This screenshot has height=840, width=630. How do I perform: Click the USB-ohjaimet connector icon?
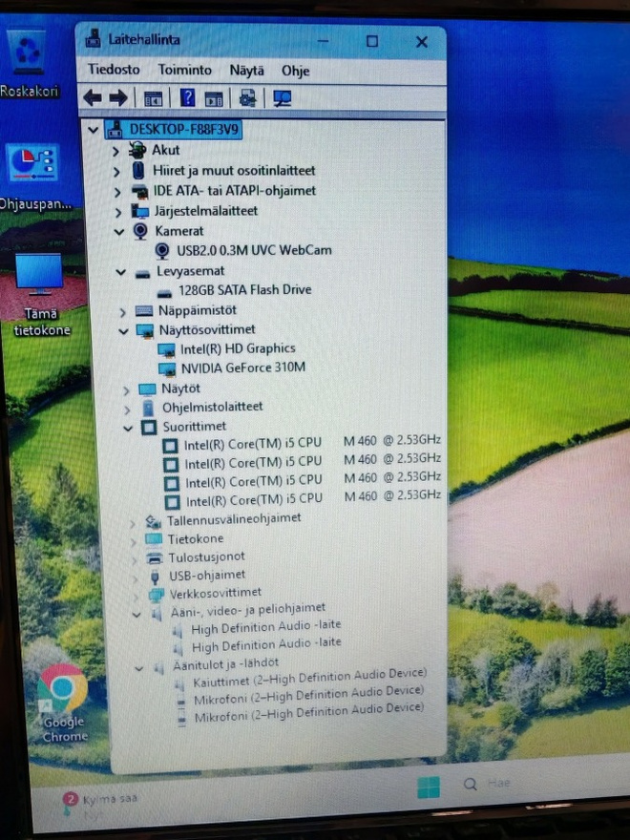[155, 577]
